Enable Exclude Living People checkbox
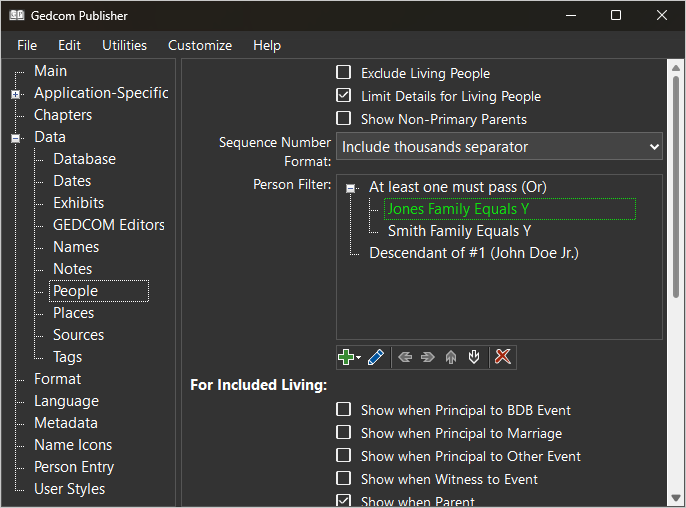 pyautogui.click(x=343, y=72)
